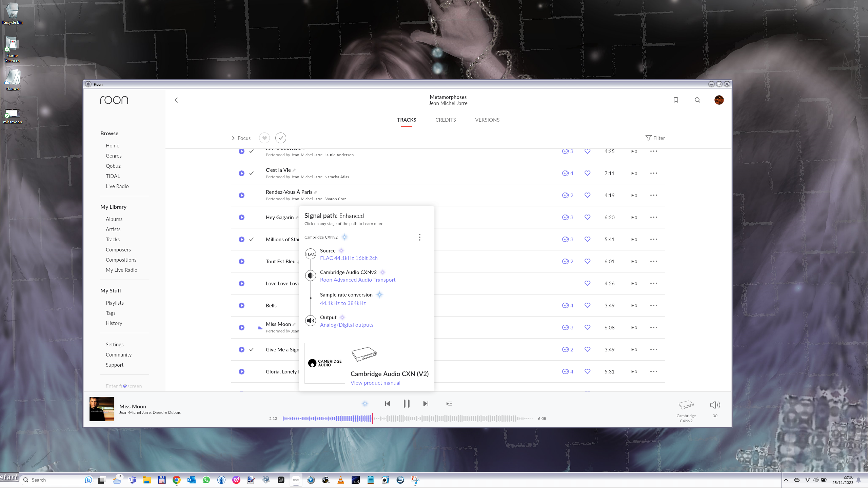Screen dimensions: 868x488
Task: Click View product manual link
Action: click(x=375, y=383)
